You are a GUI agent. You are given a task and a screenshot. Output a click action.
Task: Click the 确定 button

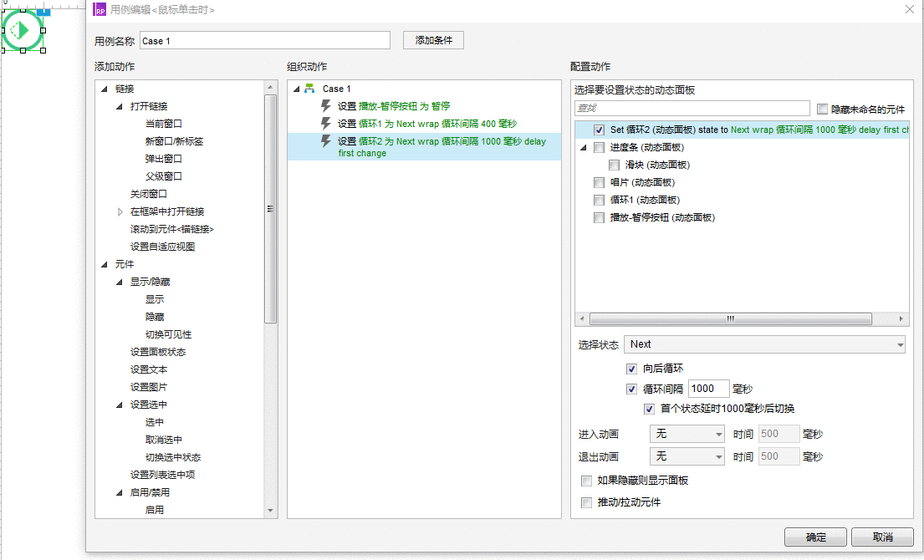[815, 537]
